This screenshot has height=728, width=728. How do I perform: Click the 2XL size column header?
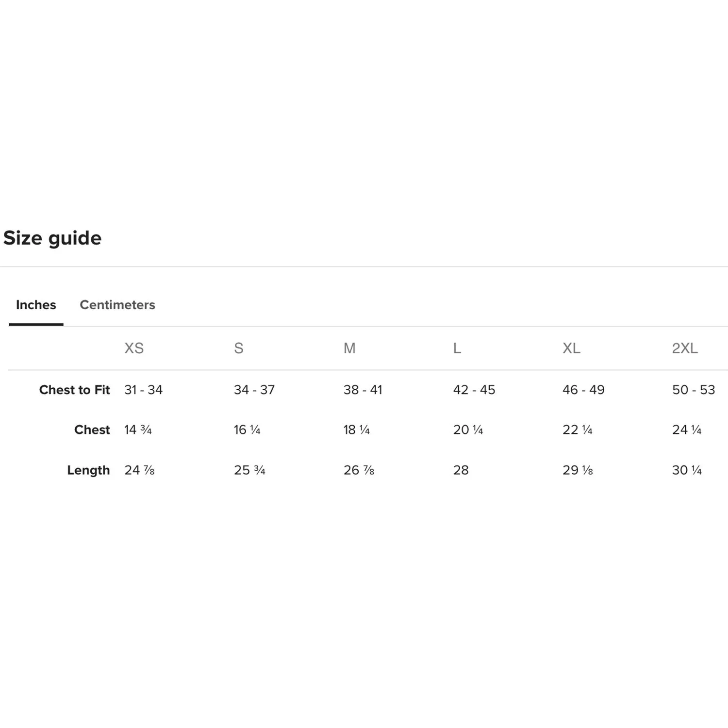point(685,348)
